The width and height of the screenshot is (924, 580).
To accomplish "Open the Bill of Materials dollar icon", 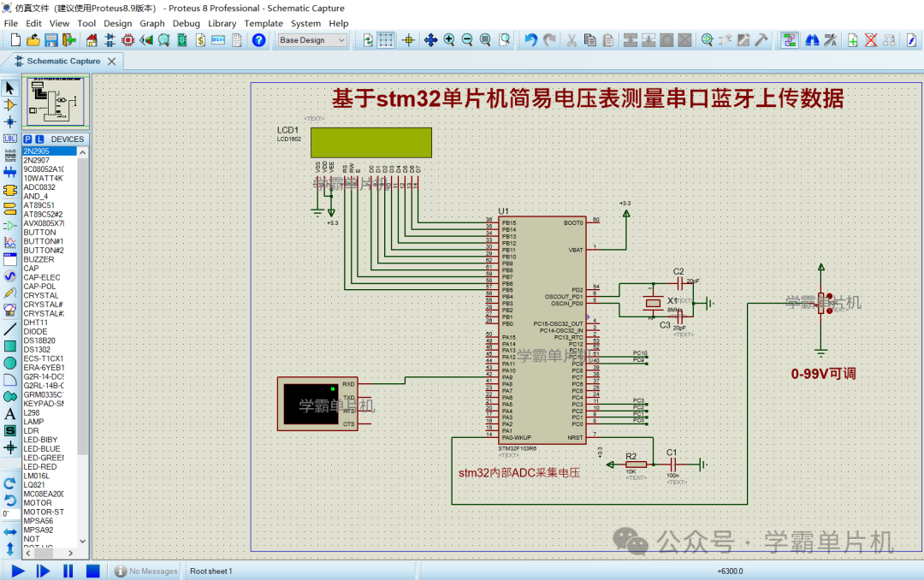I will pos(200,40).
